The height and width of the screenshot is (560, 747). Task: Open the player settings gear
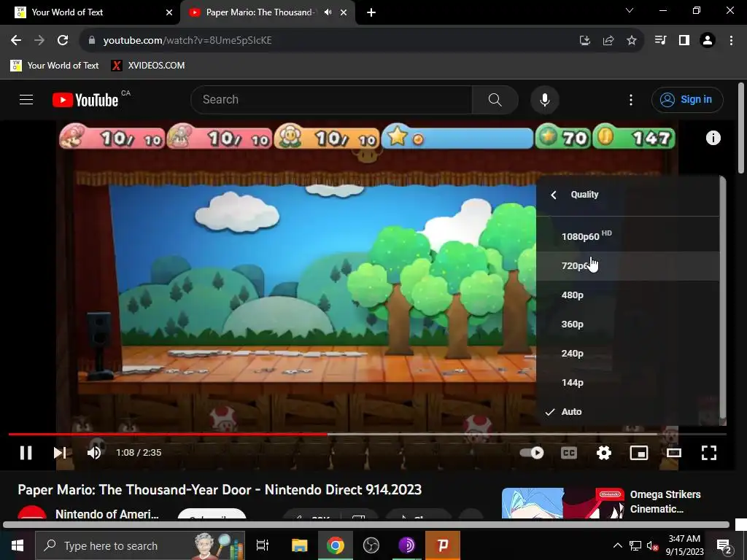tap(603, 452)
